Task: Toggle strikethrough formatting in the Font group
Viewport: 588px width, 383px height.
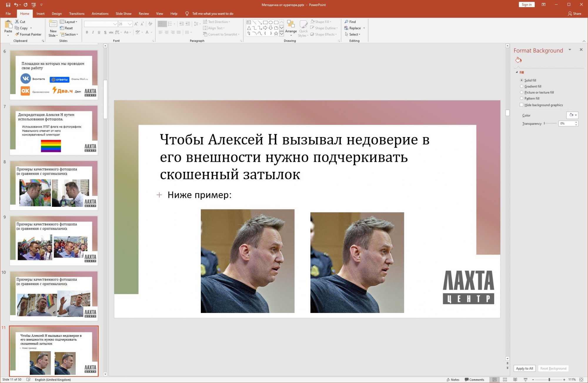Action: [x=105, y=32]
